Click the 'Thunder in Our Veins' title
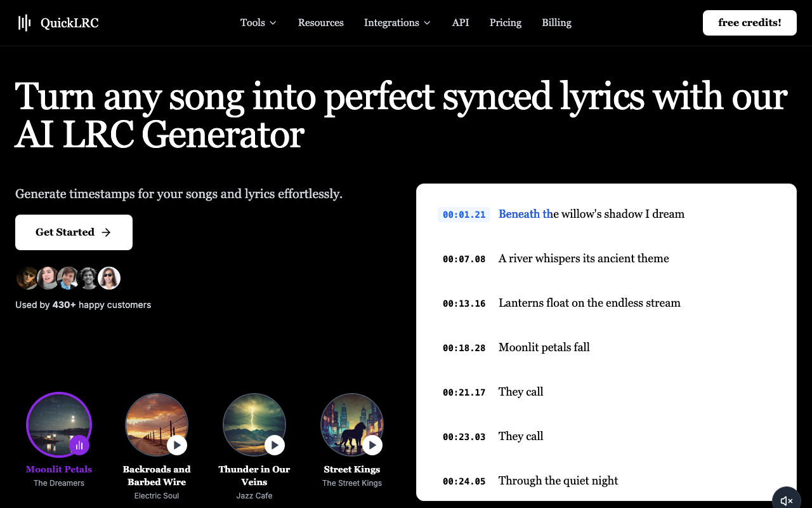 pyautogui.click(x=254, y=476)
